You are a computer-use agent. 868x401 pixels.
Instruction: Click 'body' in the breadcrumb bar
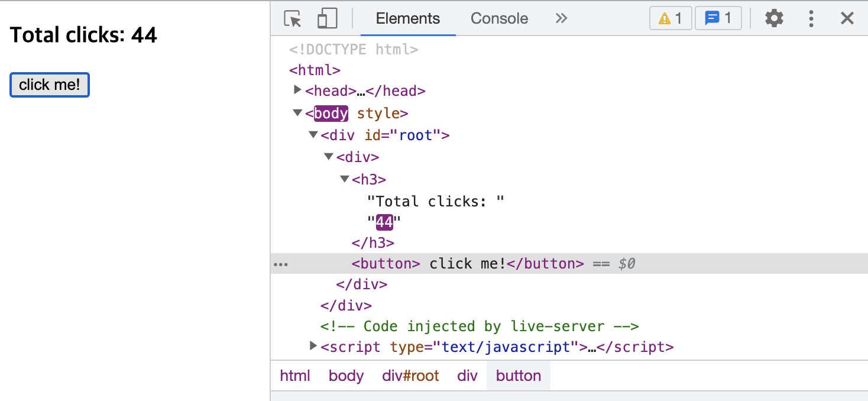pos(346,376)
